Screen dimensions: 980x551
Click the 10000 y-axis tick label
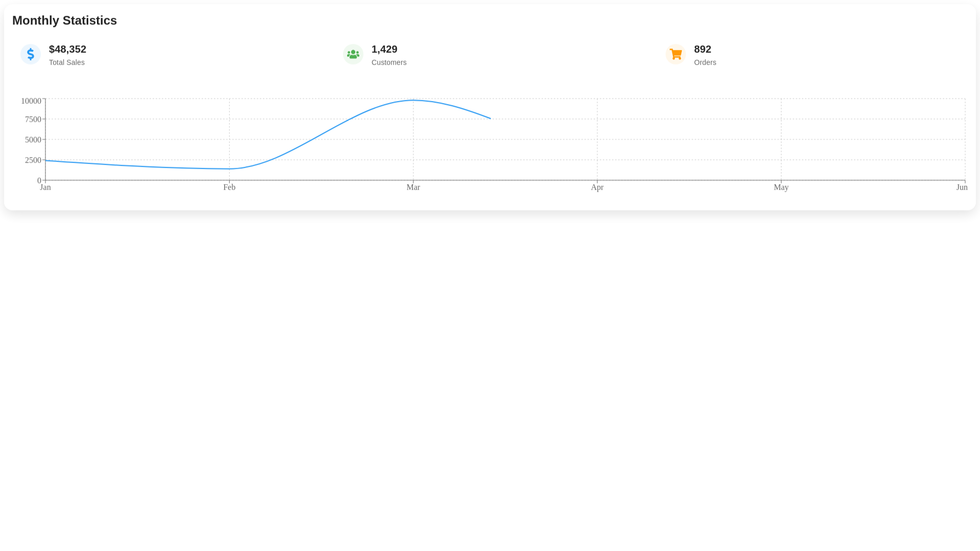(31, 102)
